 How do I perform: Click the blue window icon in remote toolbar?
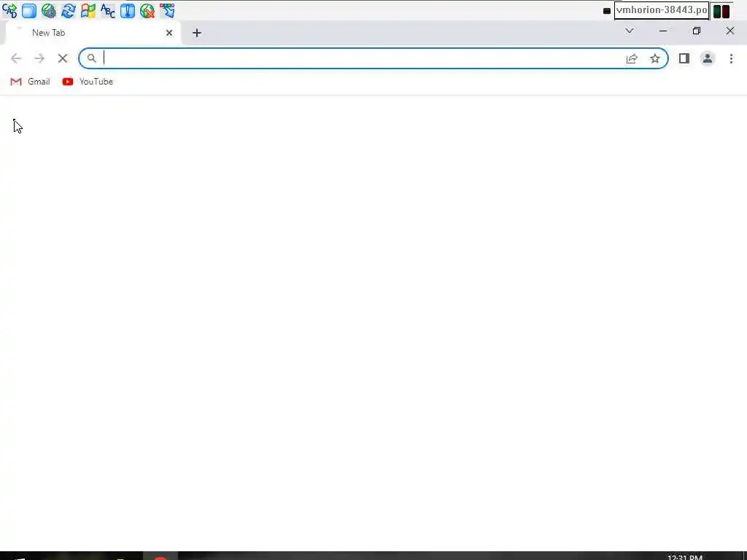click(29, 10)
